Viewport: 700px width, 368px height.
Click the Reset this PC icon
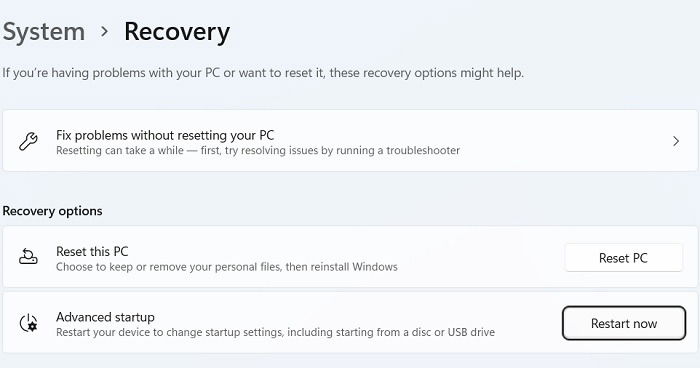pos(28,257)
